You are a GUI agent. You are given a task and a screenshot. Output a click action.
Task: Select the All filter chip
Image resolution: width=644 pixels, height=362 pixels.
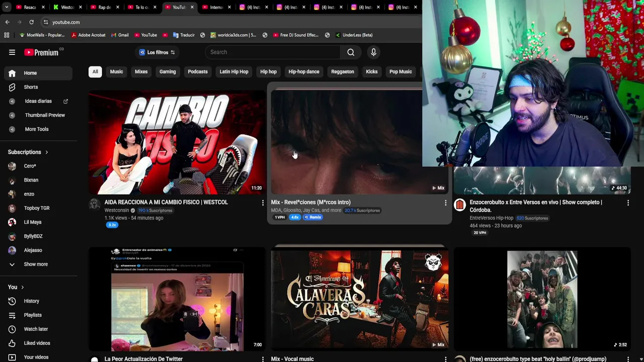coord(95,72)
